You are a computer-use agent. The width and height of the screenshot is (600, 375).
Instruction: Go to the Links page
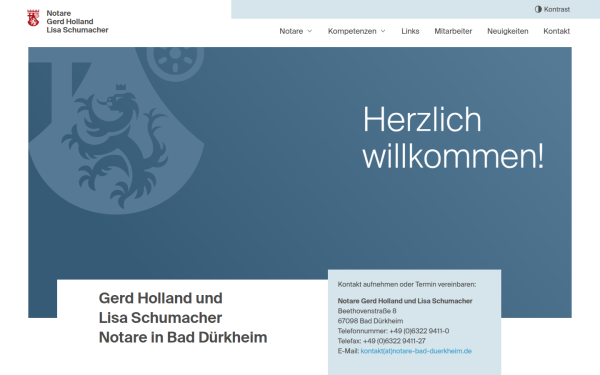click(410, 31)
